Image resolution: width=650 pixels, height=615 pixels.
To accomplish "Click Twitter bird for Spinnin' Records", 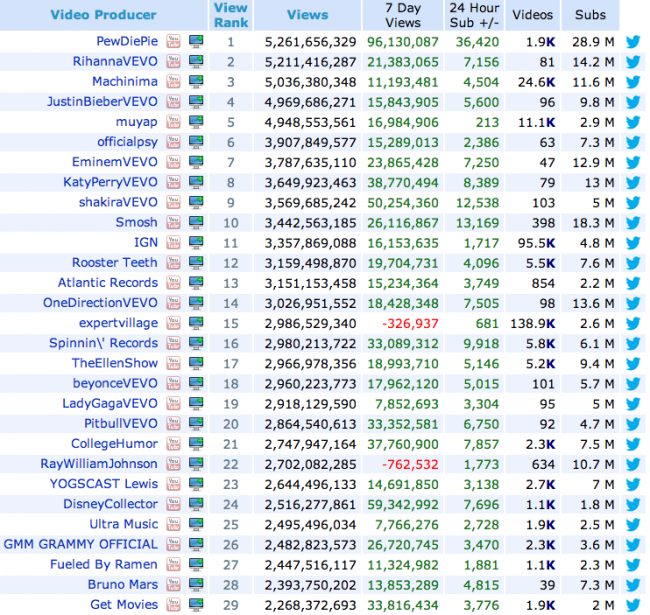I will point(633,344).
